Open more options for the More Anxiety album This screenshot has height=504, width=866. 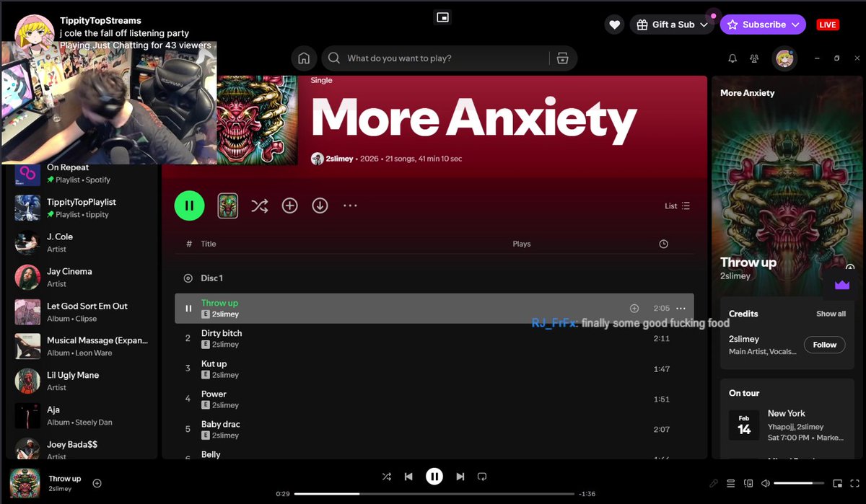(x=350, y=205)
